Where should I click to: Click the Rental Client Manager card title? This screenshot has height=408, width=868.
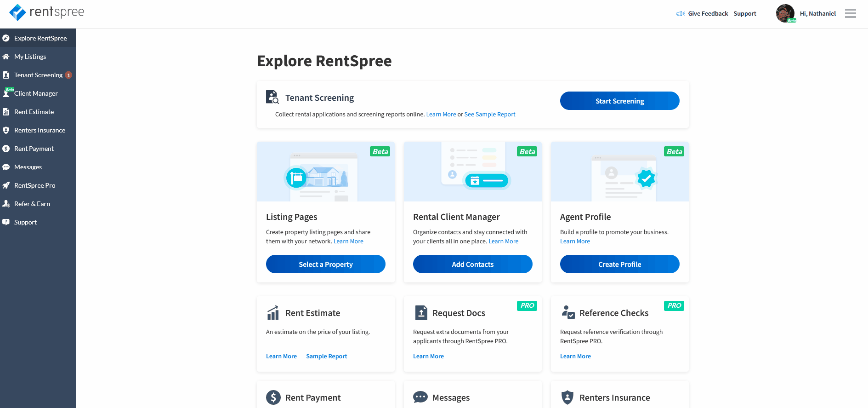point(456,217)
